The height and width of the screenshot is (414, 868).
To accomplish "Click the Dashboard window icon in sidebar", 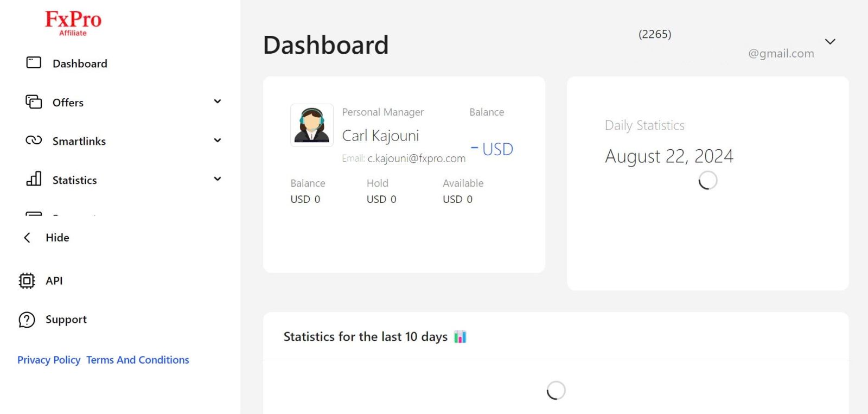I will pyautogui.click(x=34, y=63).
